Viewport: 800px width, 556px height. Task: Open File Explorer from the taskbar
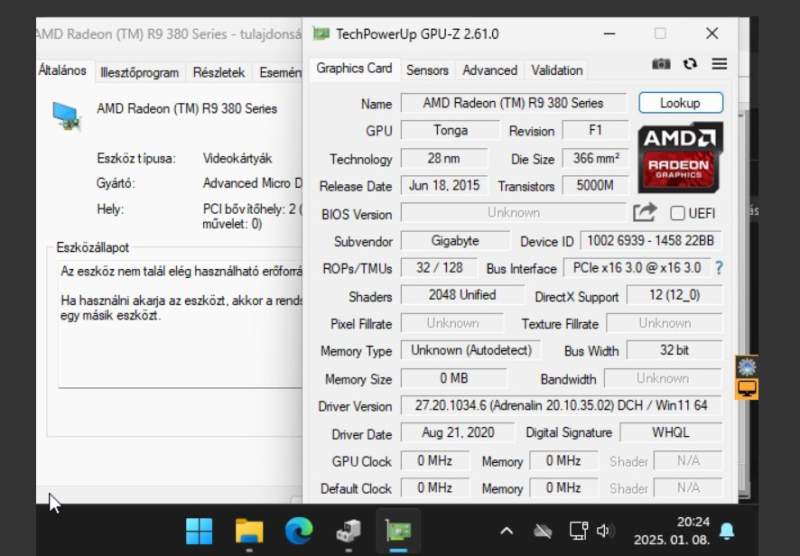click(249, 531)
